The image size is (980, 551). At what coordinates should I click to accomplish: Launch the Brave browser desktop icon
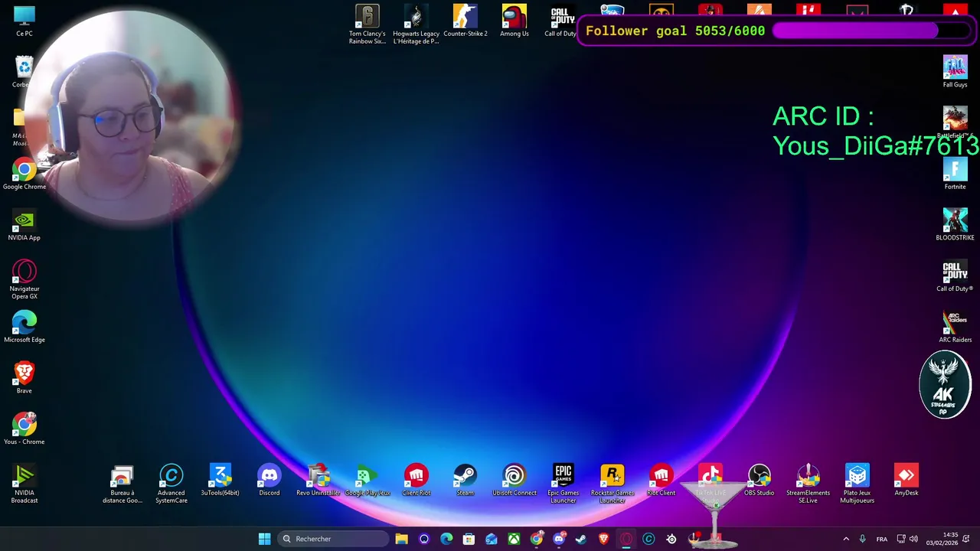24,379
